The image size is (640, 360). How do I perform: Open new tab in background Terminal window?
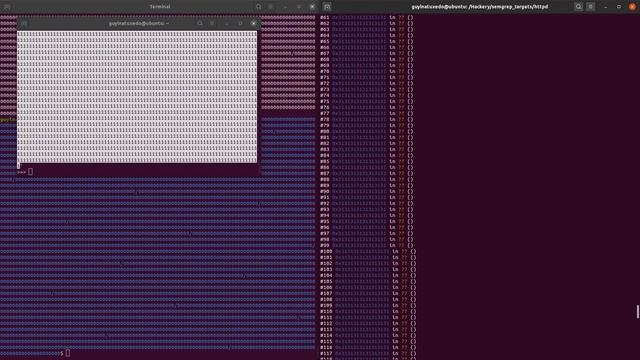[x=7, y=7]
